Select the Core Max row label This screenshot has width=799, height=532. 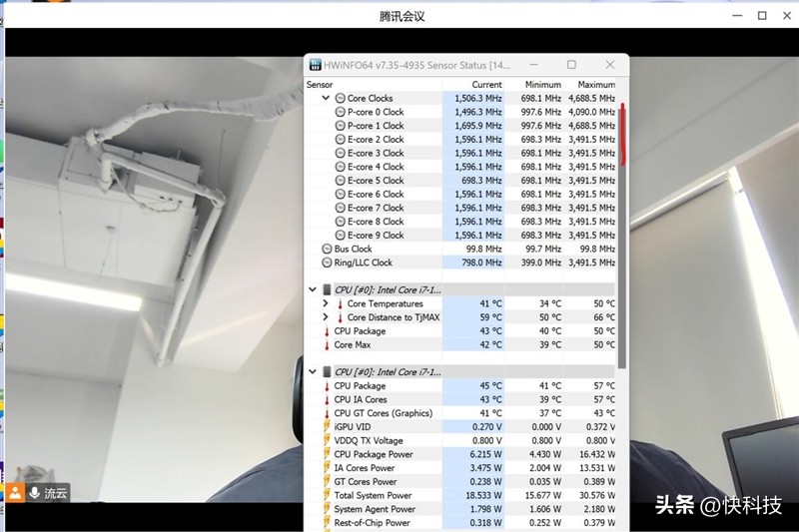coord(353,345)
